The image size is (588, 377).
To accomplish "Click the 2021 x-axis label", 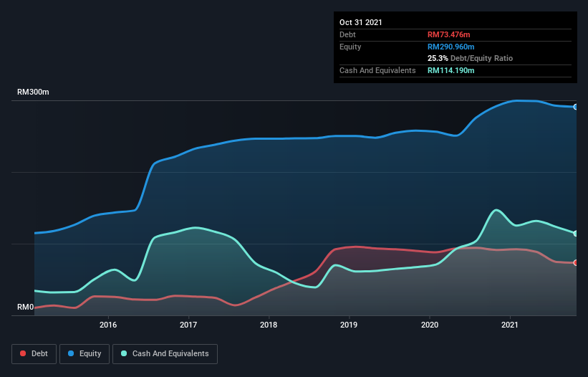I will pyautogui.click(x=510, y=325).
